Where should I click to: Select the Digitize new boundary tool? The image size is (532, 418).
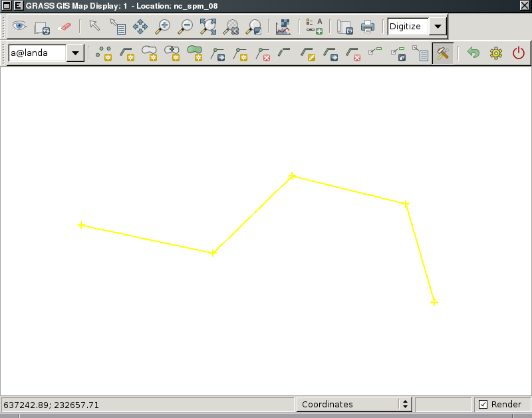(149, 54)
